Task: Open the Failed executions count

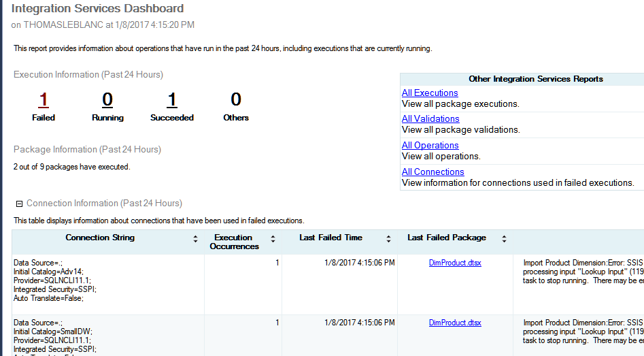Action: [x=44, y=100]
